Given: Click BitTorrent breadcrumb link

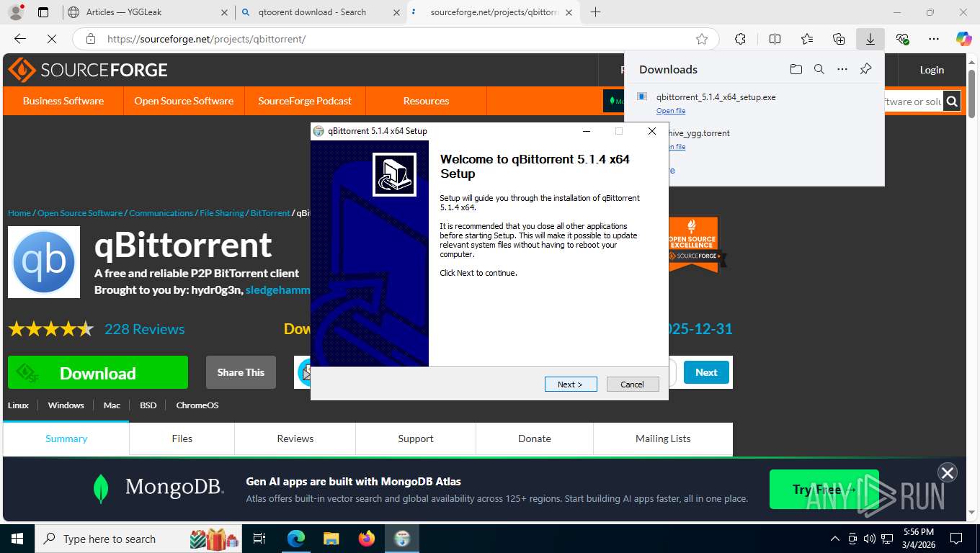Looking at the screenshot, I should [x=270, y=213].
